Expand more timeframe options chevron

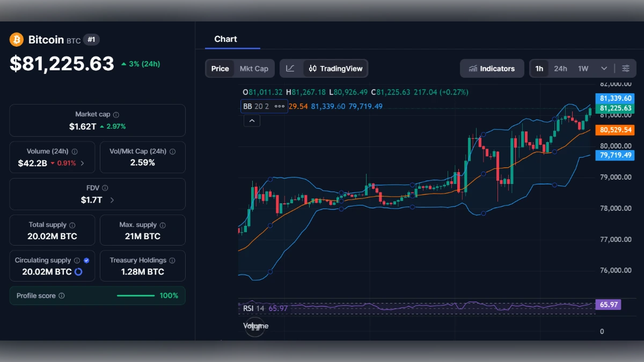[x=604, y=69]
